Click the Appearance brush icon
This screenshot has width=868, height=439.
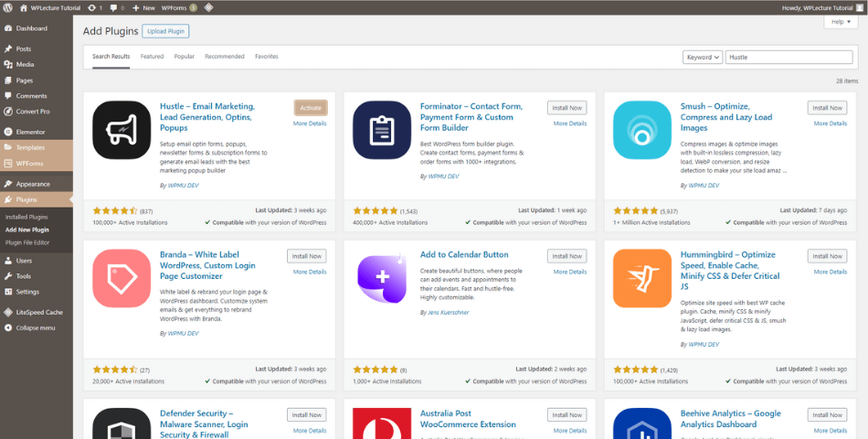8,184
